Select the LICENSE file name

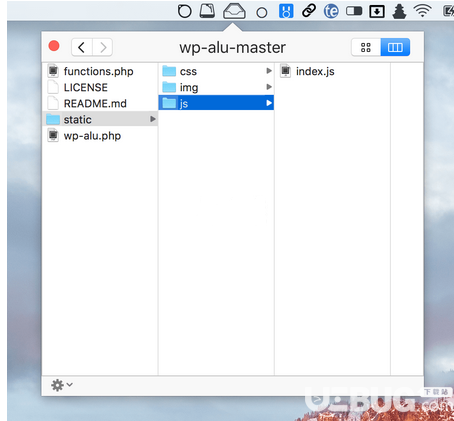[86, 88]
